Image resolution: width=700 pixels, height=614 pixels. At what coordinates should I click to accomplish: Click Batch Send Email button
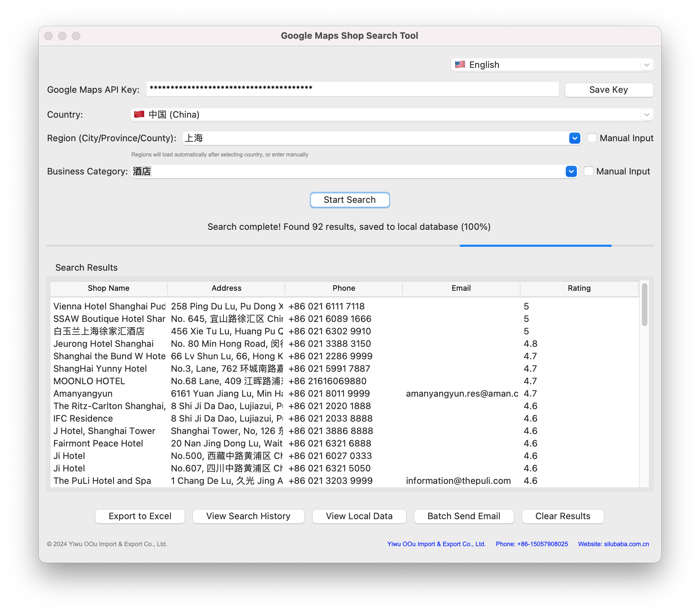(x=464, y=516)
